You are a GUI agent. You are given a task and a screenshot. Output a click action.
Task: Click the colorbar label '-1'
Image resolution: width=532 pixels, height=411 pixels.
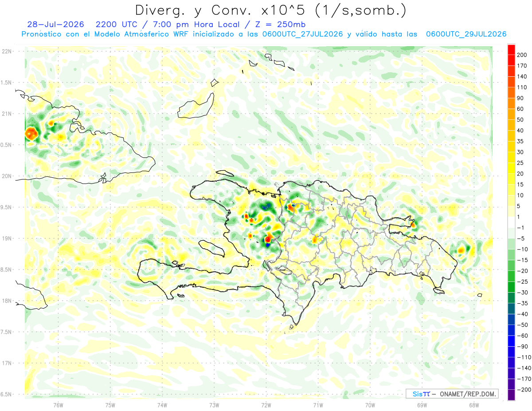(520, 227)
